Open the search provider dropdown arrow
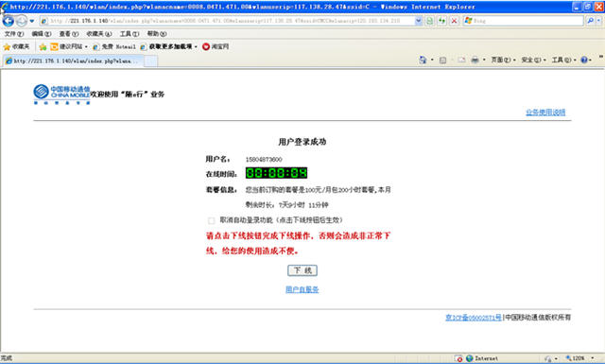605x364 pixels. (x=598, y=21)
